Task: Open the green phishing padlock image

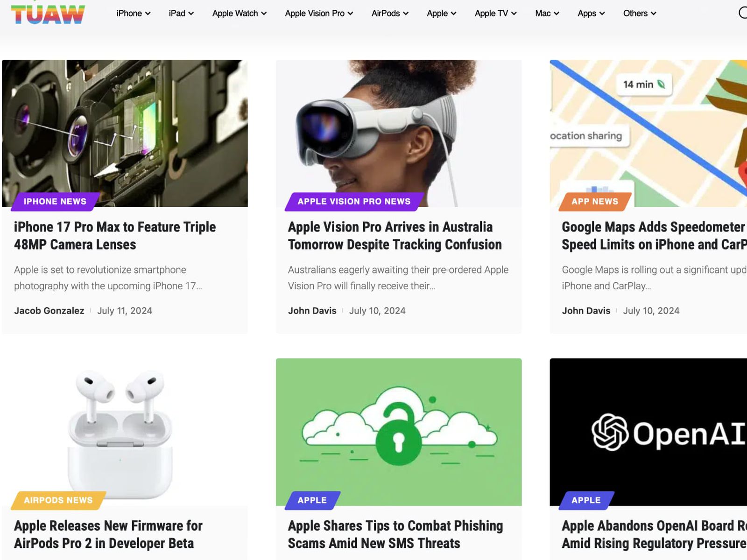Action: pyautogui.click(x=398, y=429)
